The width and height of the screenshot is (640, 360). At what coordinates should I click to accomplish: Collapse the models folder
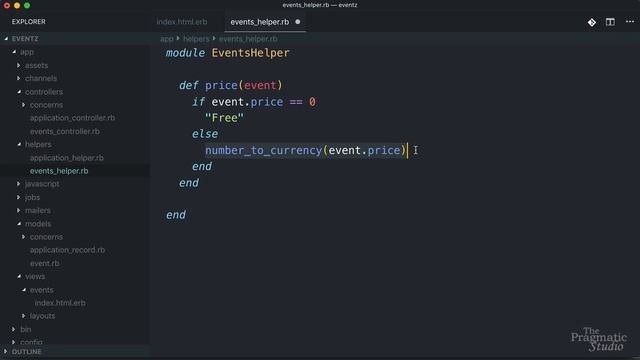click(x=19, y=224)
